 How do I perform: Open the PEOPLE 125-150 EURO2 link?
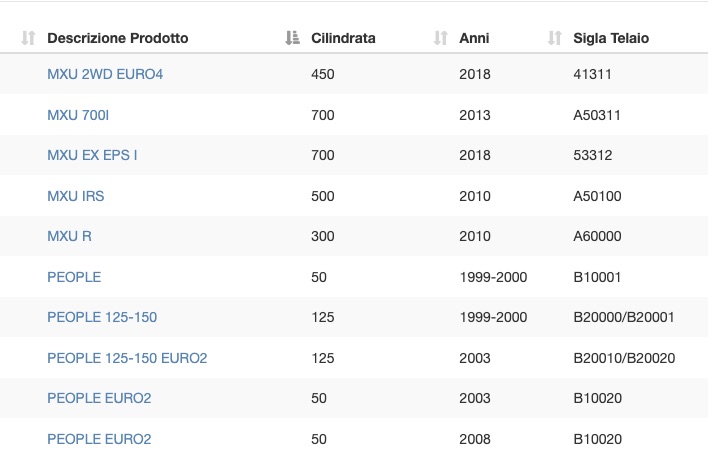(127, 358)
